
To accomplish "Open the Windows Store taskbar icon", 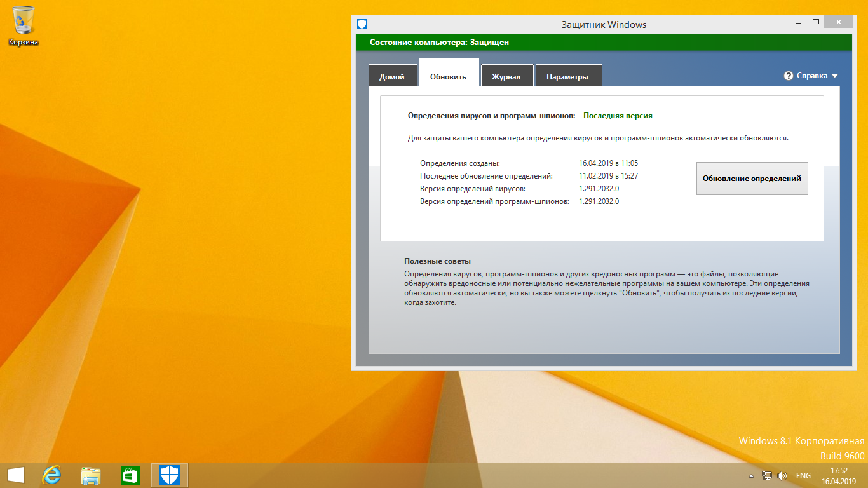I will (130, 475).
